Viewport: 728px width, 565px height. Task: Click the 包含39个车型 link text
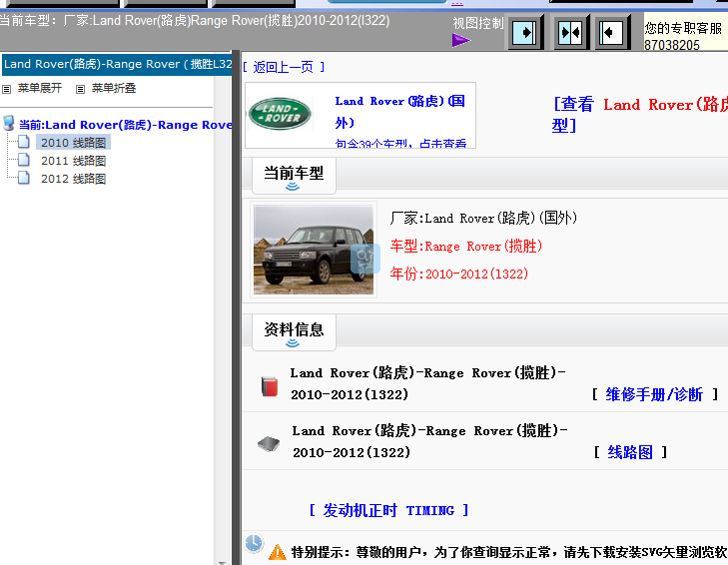pos(400,143)
